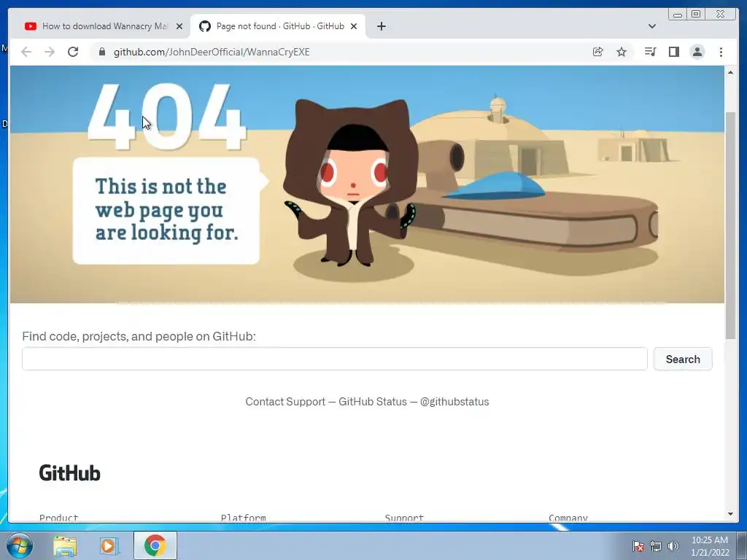Screen dimensions: 747x560
Task: Click the volume speaker tray icon
Action: 673,546
